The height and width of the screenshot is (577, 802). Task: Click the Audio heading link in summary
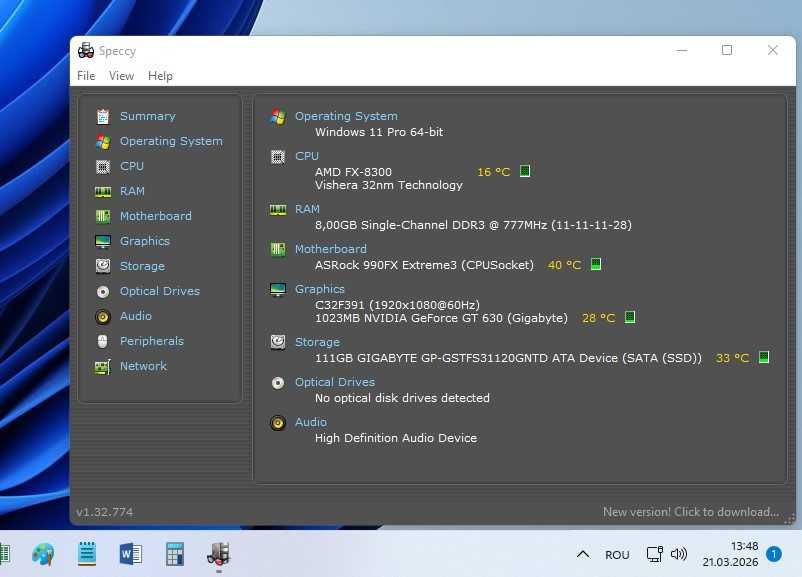(x=310, y=422)
